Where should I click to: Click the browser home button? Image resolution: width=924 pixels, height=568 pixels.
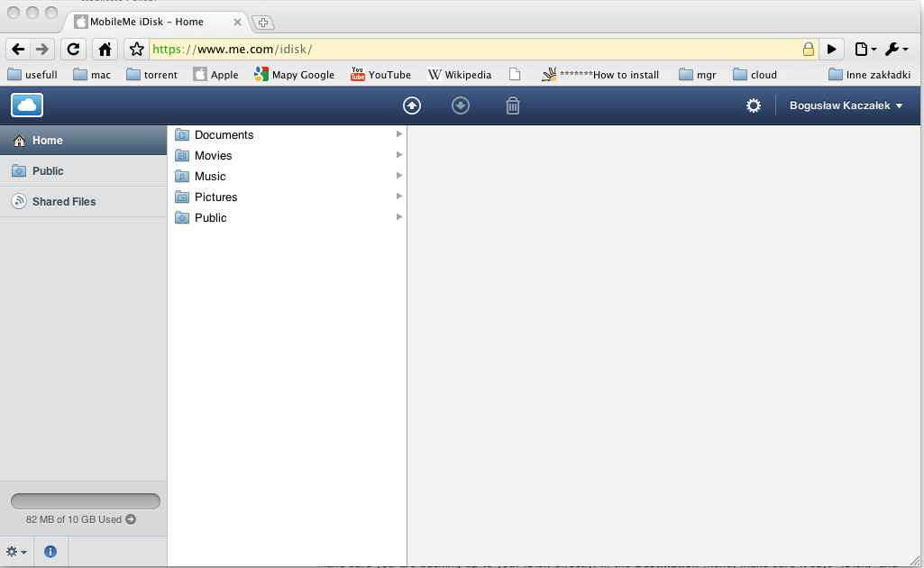tap(105, 49)
